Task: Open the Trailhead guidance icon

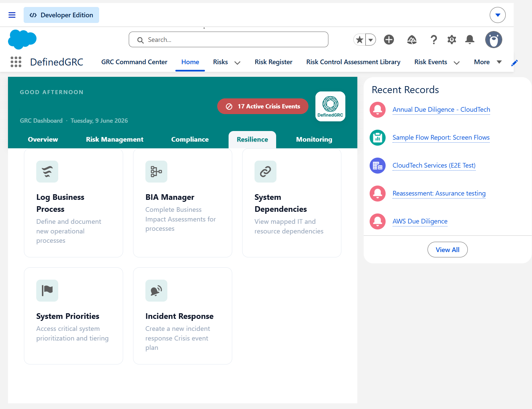Action: (x=412, y=40)
